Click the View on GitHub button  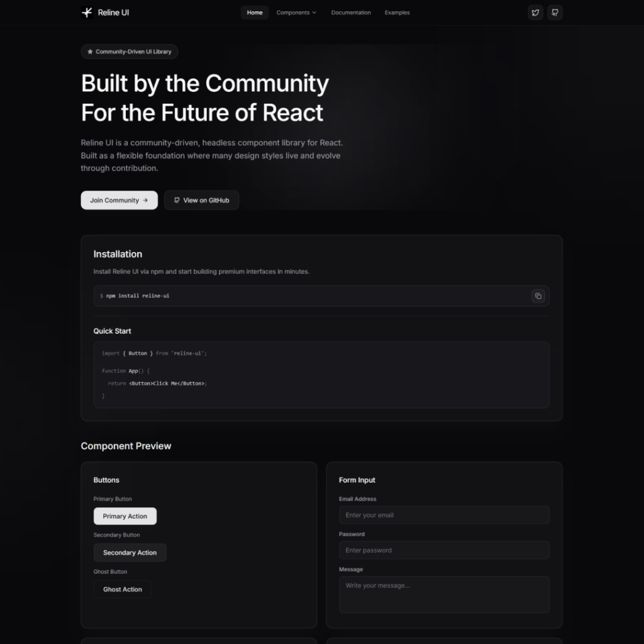pos(201,200)
